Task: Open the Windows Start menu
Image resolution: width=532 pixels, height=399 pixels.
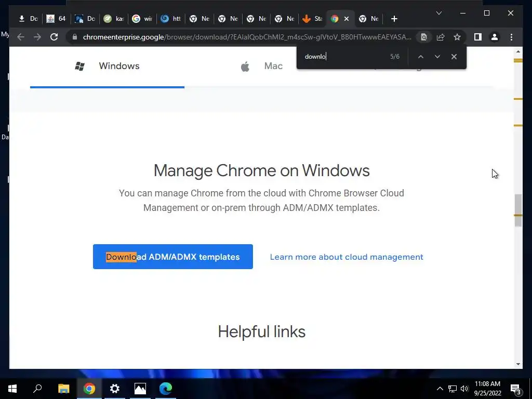Action: [x=12, y=389]
